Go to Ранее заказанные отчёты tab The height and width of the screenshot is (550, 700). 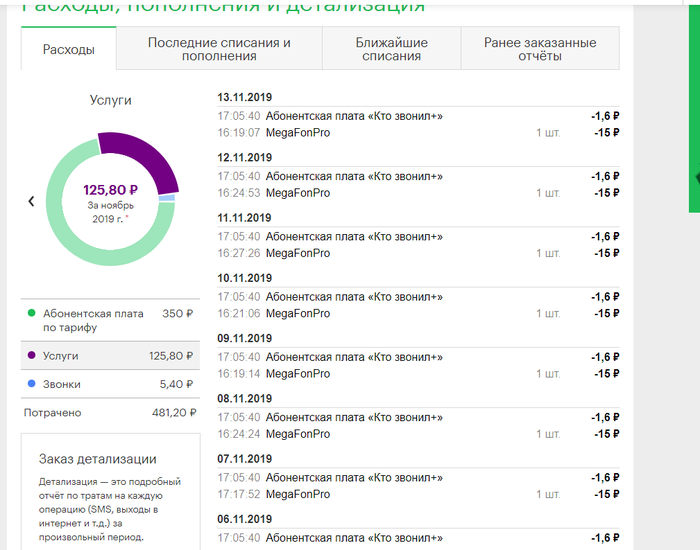(x=539, y=49)
